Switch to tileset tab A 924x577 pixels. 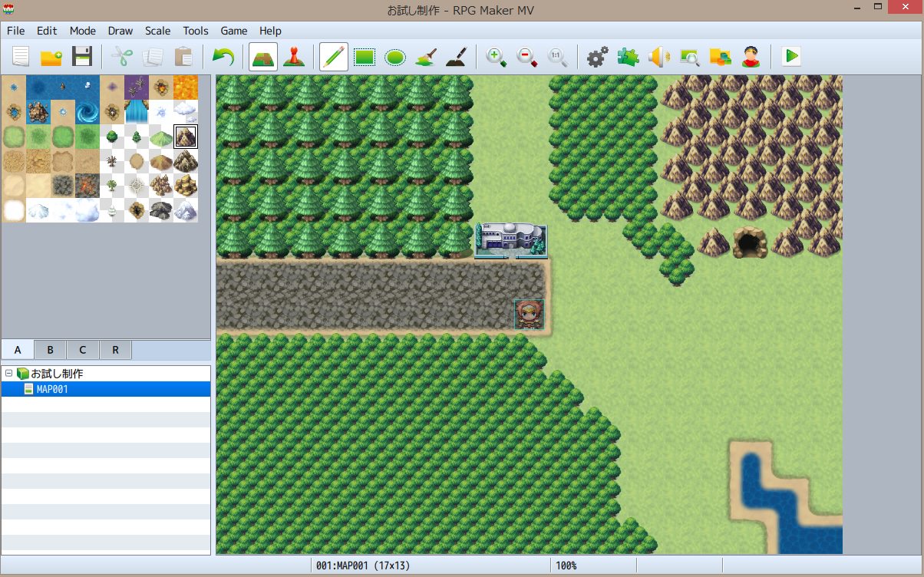point(18,350)
